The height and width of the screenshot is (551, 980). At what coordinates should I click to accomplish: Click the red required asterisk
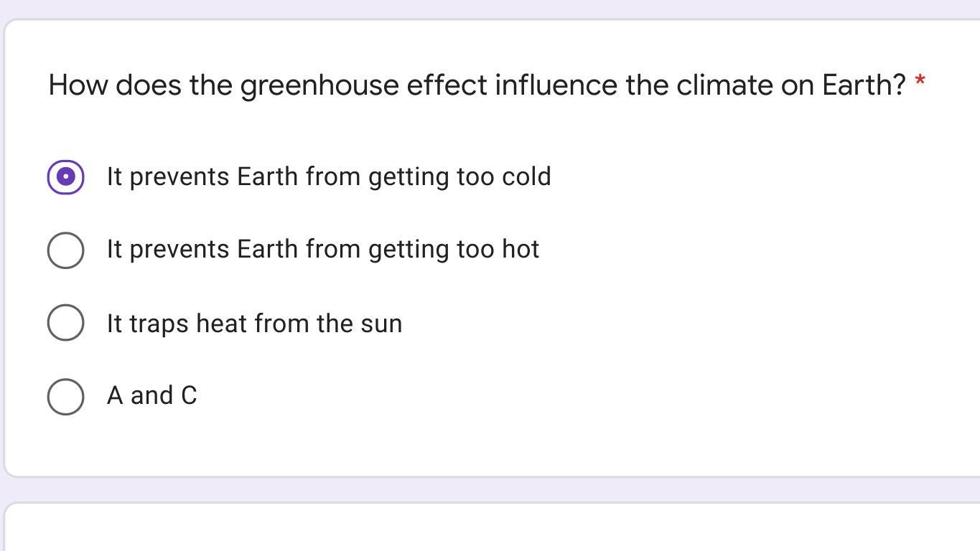920,83
